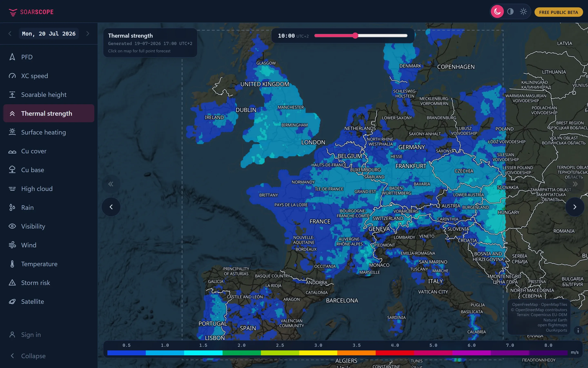Click the OurAirports attribution text
The width and height of the screenshot is (588, 368).
(x=556, y=330)
